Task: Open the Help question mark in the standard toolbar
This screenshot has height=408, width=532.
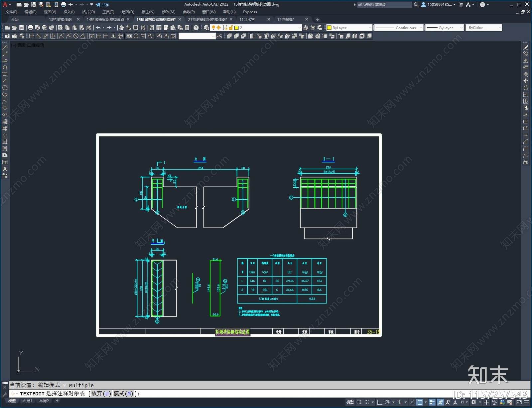Action: click(196, 28)
